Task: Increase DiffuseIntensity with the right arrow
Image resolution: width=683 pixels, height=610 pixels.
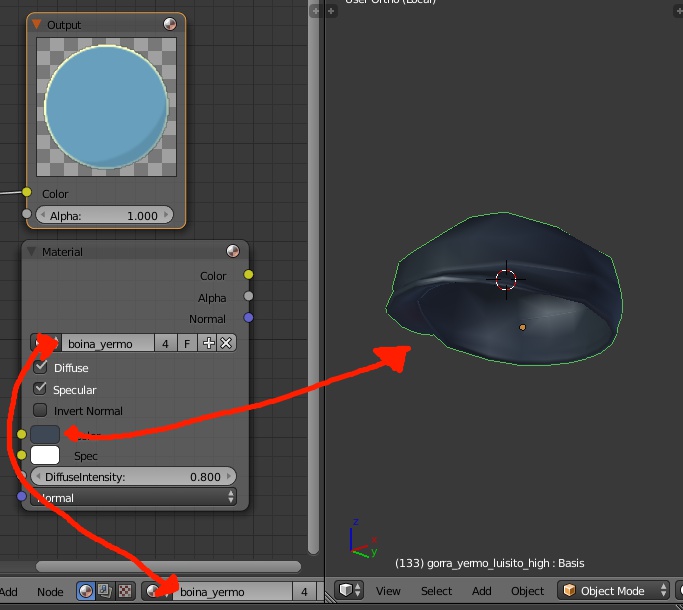Action: 229,476
